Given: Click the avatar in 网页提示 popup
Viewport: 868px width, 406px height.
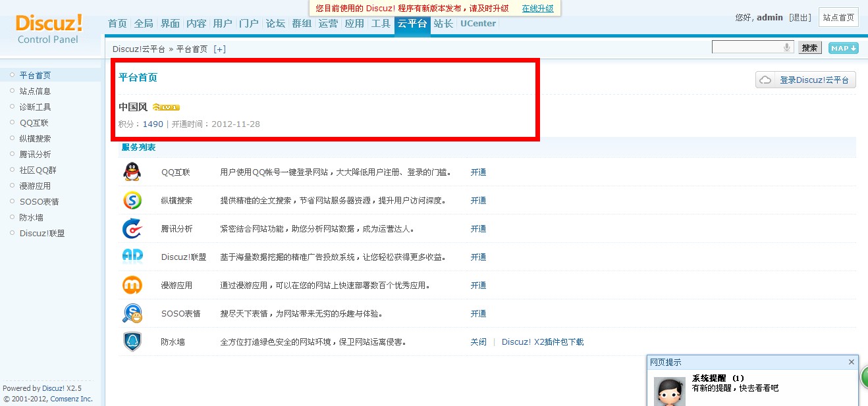Looking at the screenshot, I should tap(669, 391).
